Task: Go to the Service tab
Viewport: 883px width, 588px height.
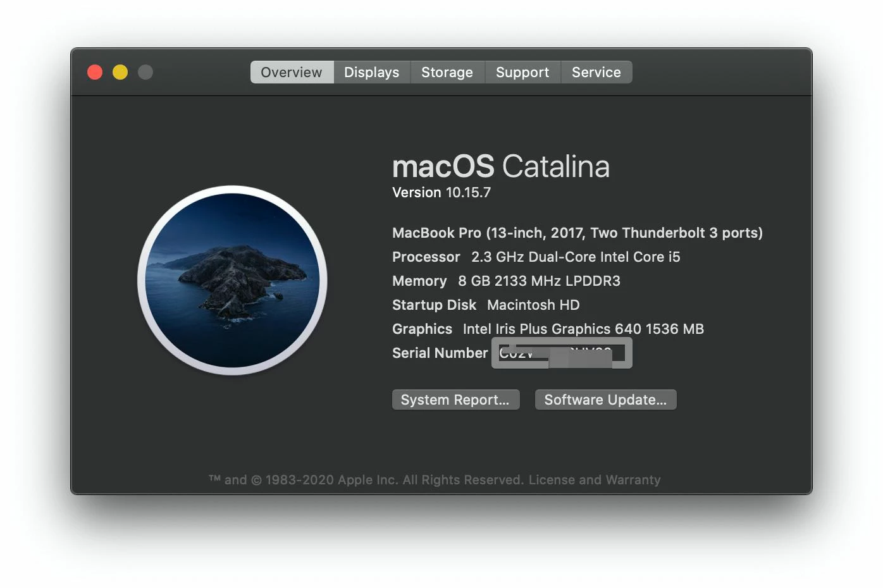Action: tap(596, 72)
